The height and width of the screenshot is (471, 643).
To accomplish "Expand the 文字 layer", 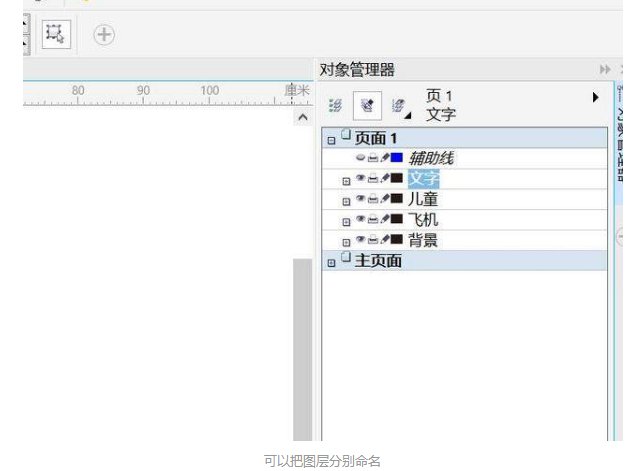I will point(346,181).
